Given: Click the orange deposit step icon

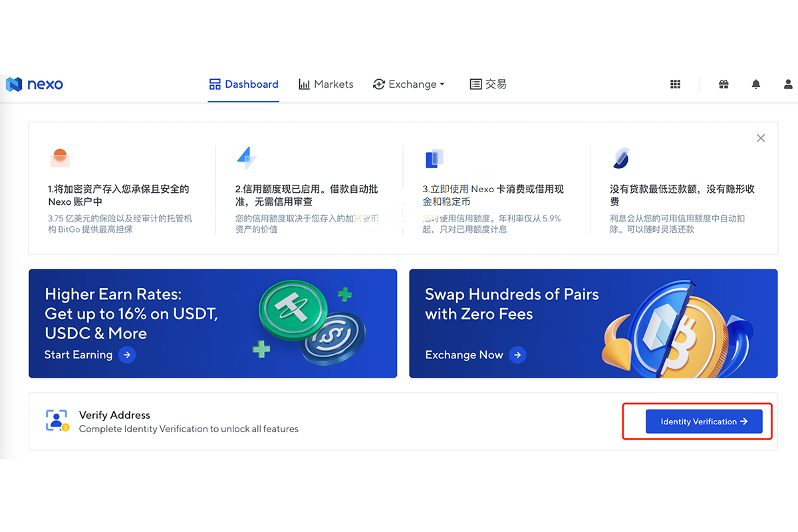Looking at the screenshot, I should 60,158.
